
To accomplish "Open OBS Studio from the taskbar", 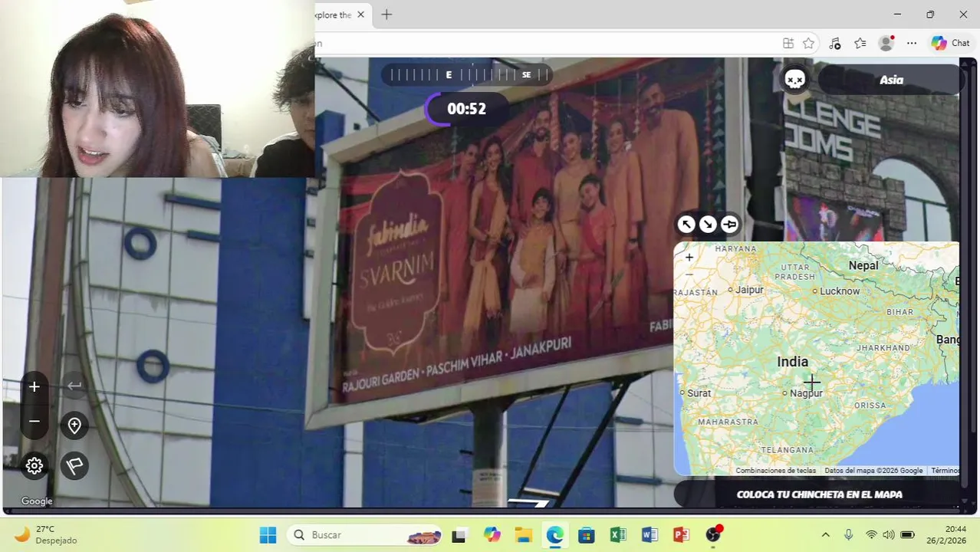I will (714, 535).
